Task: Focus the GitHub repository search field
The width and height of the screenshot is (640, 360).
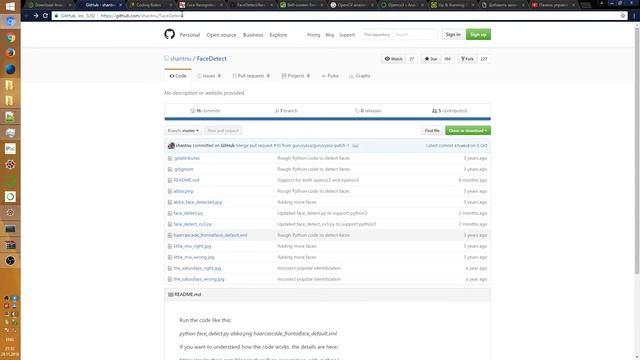Action: tap(415, 34)
